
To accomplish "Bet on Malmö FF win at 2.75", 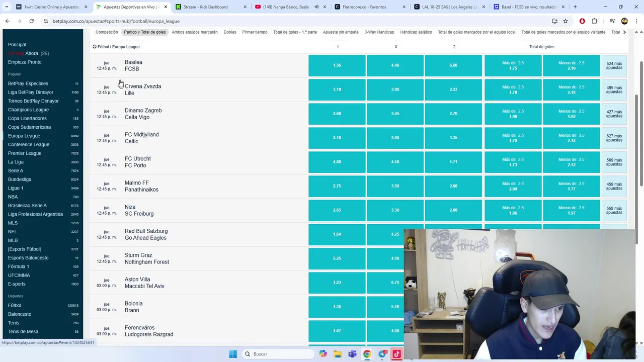I will (x=337, y=186).
